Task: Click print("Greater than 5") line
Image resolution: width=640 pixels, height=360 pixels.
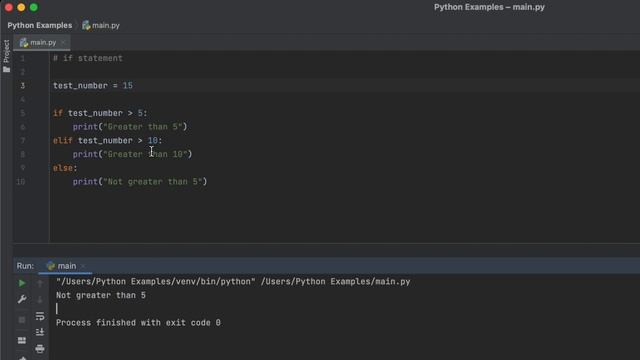Action: [130, 127]
